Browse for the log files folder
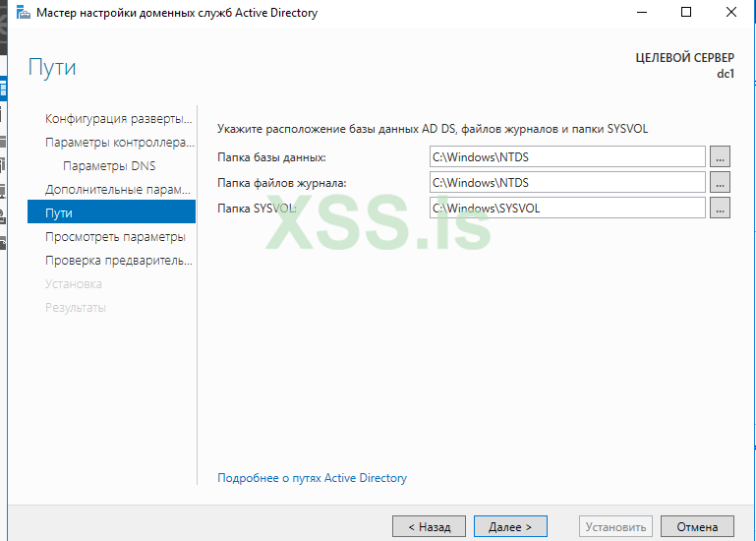 [721, 182]
